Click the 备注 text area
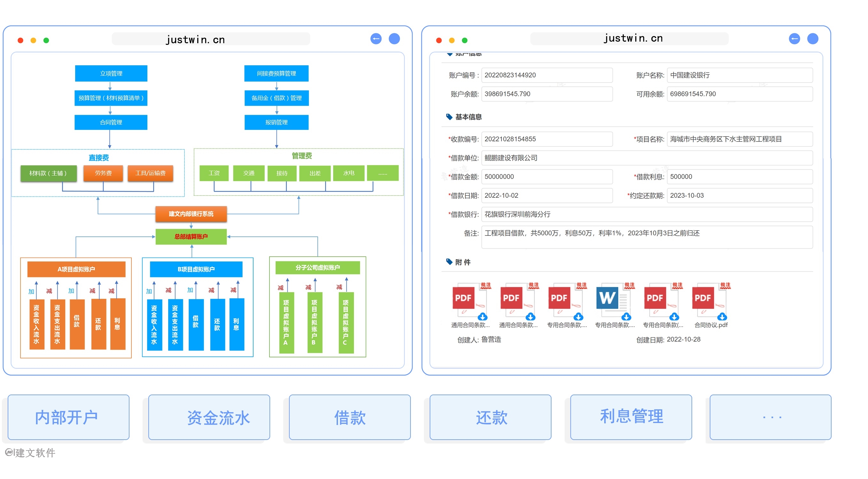 (x=647, y=237)
